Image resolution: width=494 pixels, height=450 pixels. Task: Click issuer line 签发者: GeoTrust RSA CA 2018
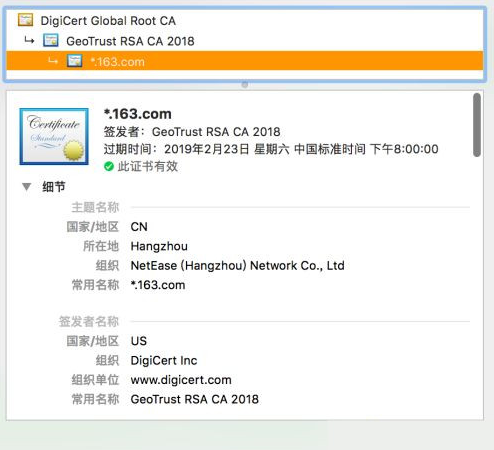coord(192,132)
